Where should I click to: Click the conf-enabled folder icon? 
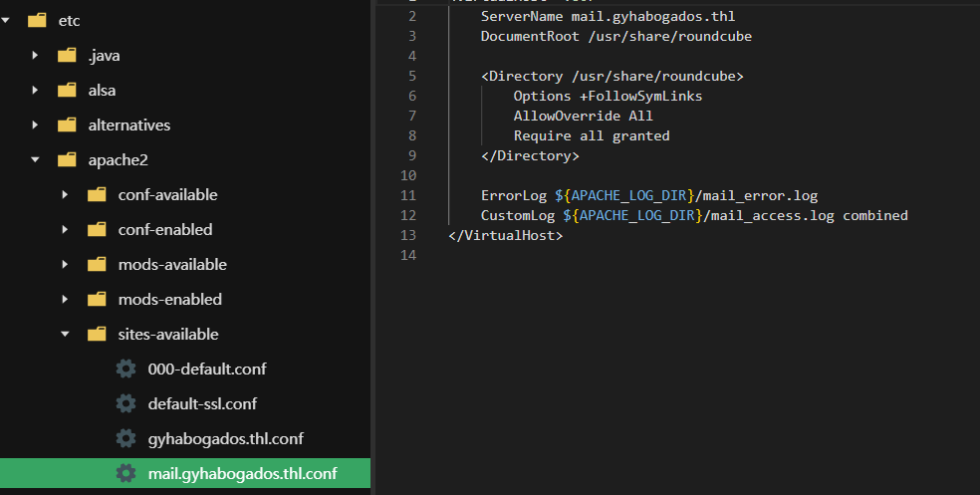[x=97, y=230]
